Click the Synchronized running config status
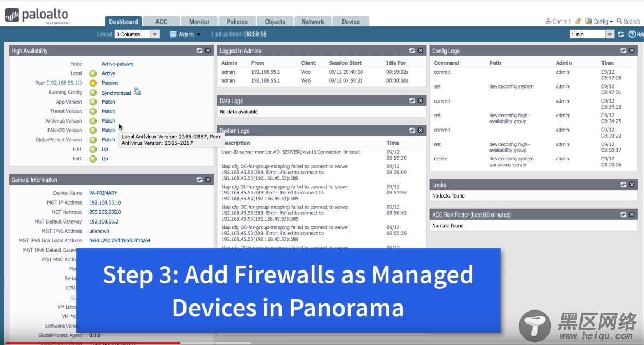Screen dimensions: 644x345 coord(116,93)
